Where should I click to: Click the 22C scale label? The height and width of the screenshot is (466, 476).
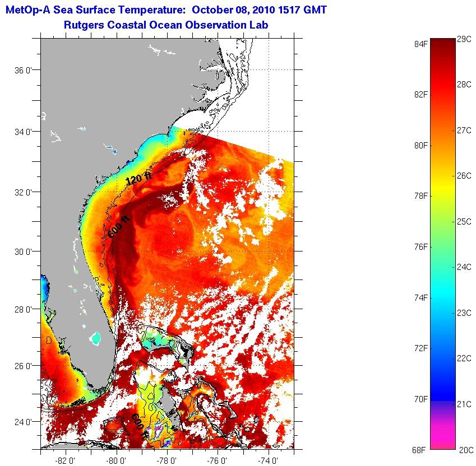pyautogui.click(x=464, y=358)
